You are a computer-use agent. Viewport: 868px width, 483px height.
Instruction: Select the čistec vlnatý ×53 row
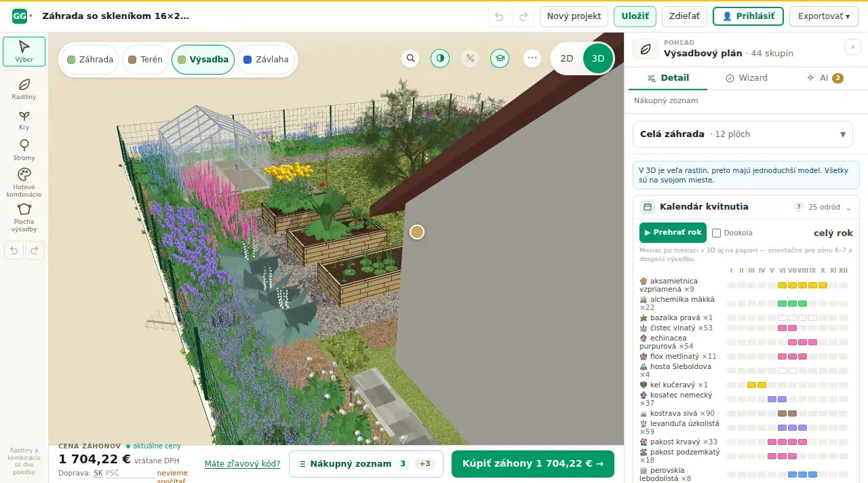click(744, 328)
